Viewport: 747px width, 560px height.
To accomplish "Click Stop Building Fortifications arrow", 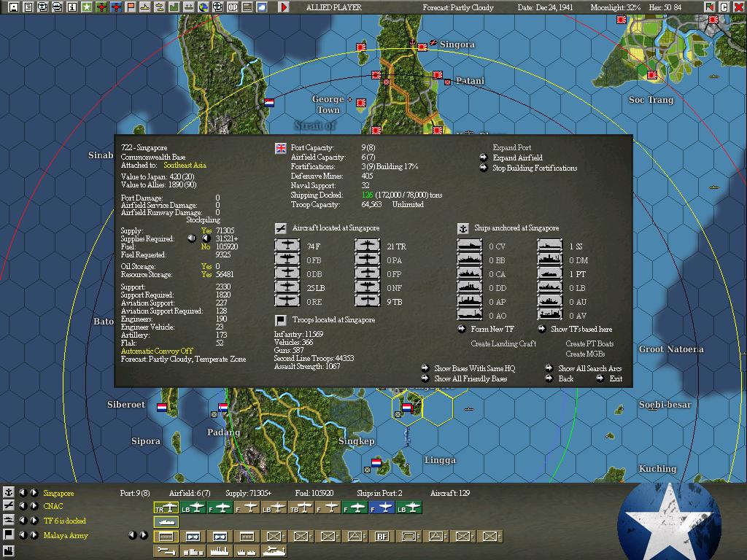I will (x=483, y=168).
